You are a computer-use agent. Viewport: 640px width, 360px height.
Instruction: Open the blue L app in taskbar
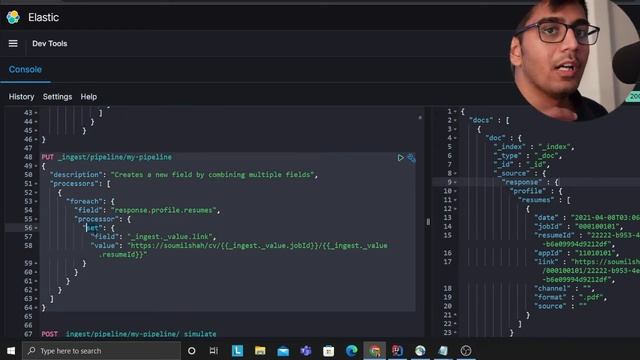click(x=237, y=351)
